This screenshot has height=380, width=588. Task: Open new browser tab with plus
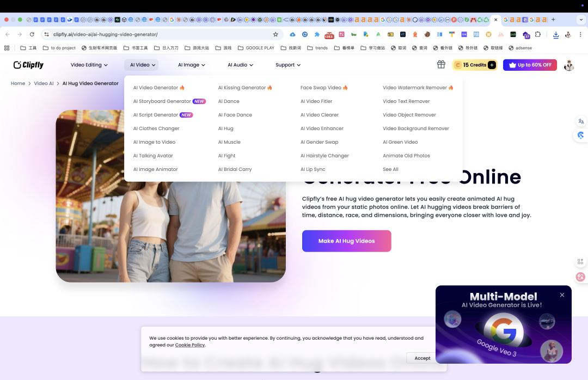point(553,20)
